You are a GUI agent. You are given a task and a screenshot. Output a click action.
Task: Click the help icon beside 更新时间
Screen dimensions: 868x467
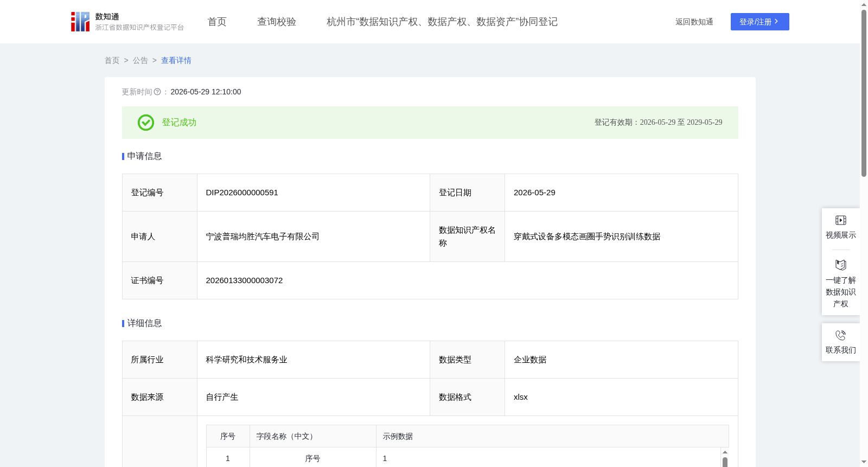pyautogui.click(x=157, y=92)
